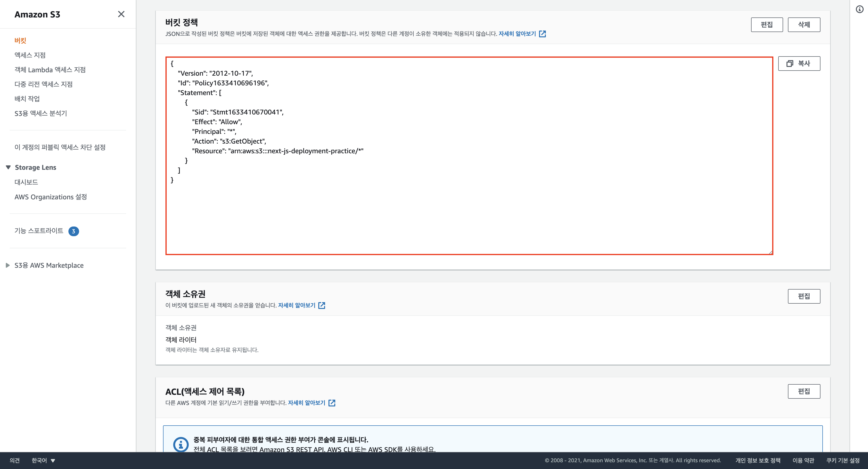
Task: Click 편집 button in ACL section
Action: [804, 391]
